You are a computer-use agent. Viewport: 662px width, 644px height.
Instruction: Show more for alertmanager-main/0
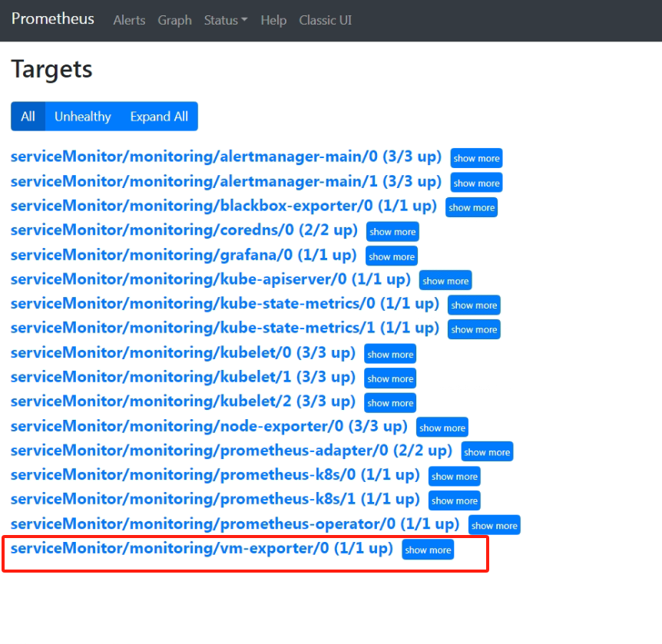(x=476, y=158)
